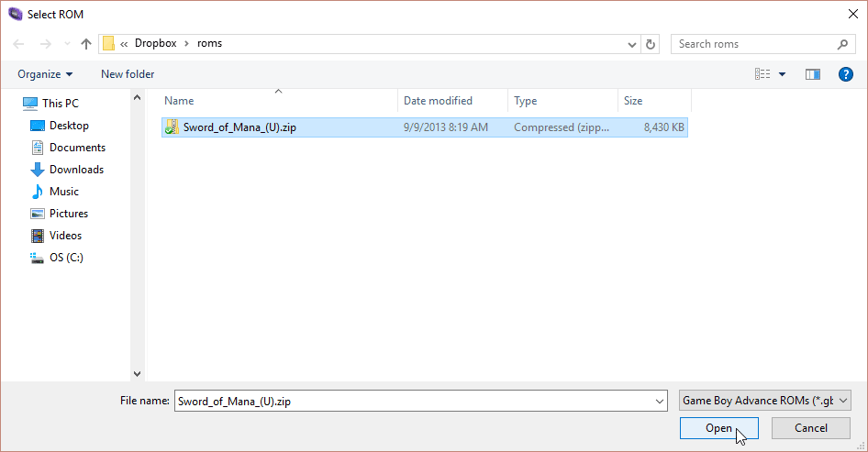Click the Music note icon

pos(37,192)
